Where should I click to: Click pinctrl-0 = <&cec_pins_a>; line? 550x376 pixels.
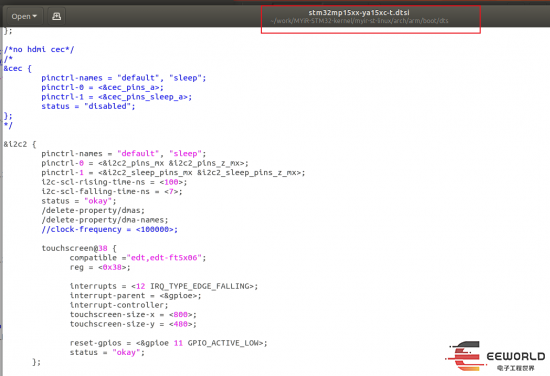coord(102,87)
